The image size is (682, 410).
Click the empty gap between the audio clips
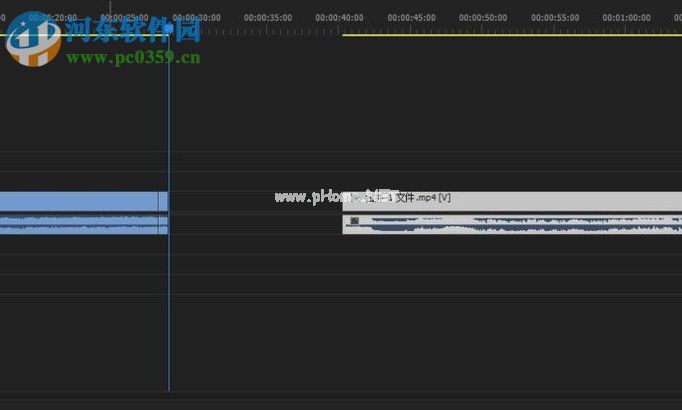pyautogui.click(x=255, y=225)
